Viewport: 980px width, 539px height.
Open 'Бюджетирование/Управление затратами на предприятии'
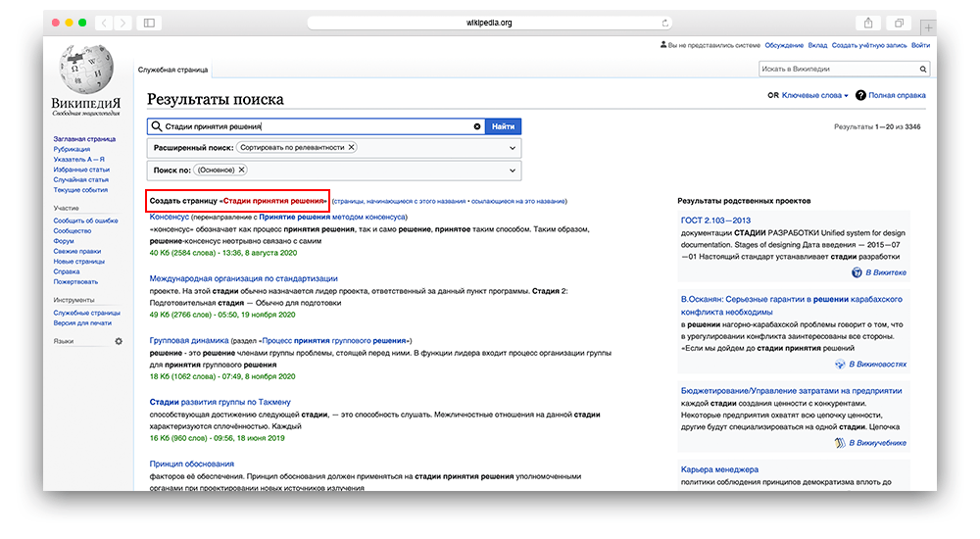[x=791, y=391]
